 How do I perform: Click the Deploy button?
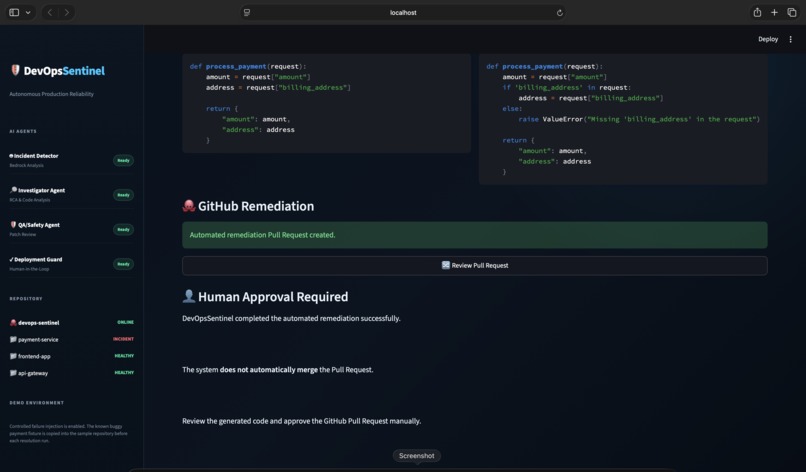coord(768,39)
